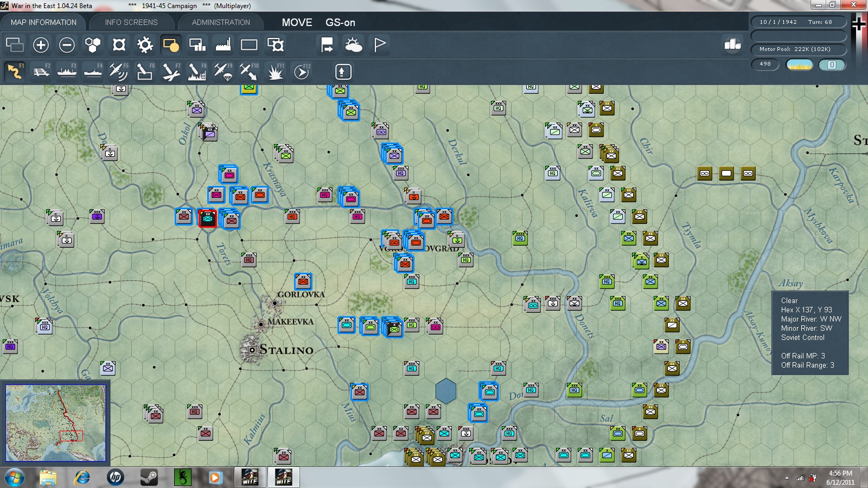Screen dimensions: 868x488
Task: Click the monitor with bar chart icon
Action: [x=197, y=44]
